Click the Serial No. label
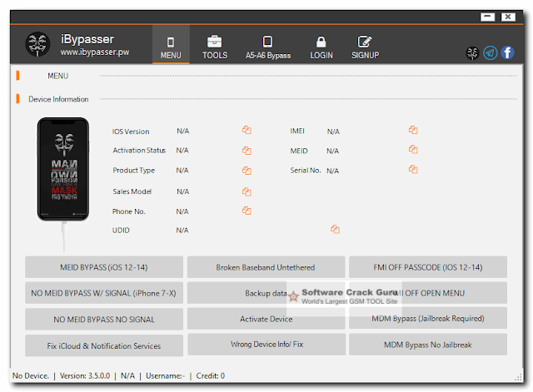 (306, 171)
